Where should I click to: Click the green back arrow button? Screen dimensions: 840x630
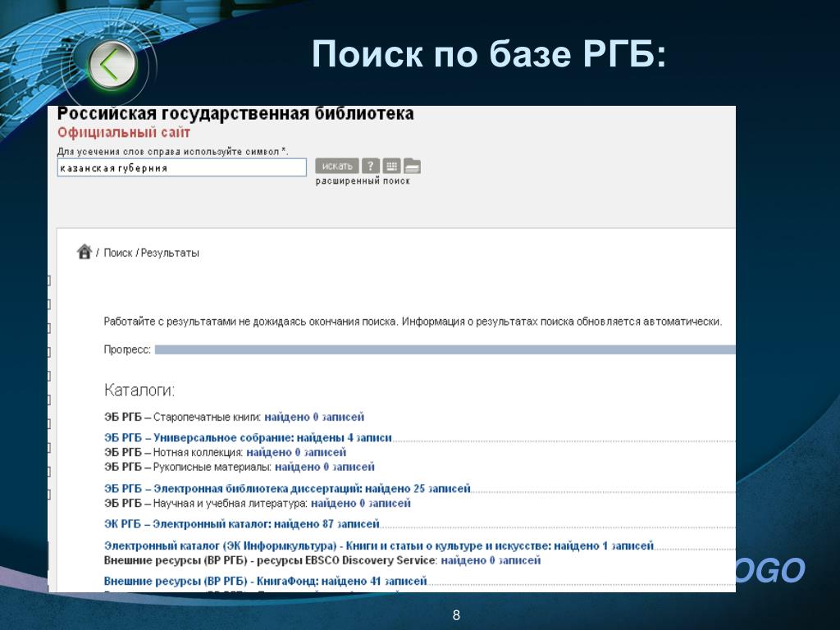coord(112,66)
